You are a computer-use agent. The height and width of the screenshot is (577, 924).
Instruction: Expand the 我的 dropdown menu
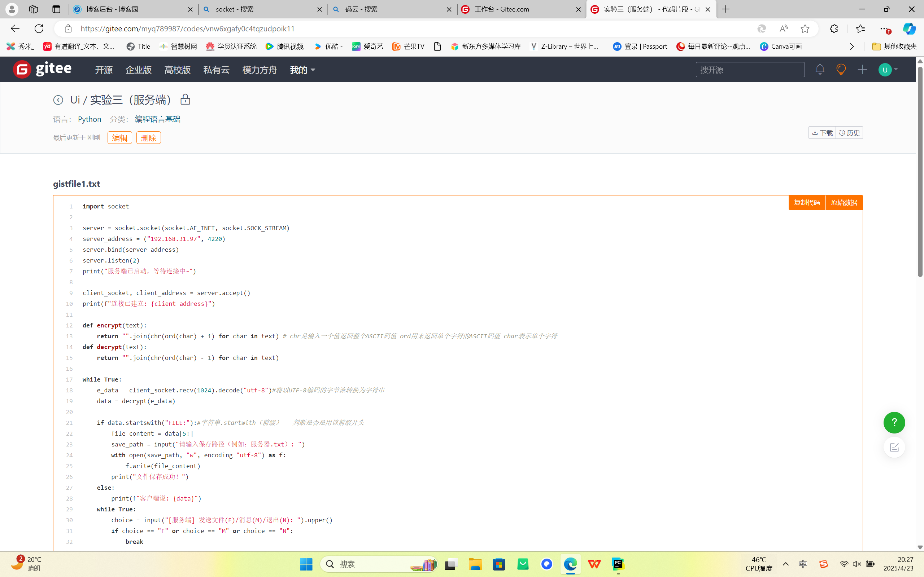[x=302, y=70]
